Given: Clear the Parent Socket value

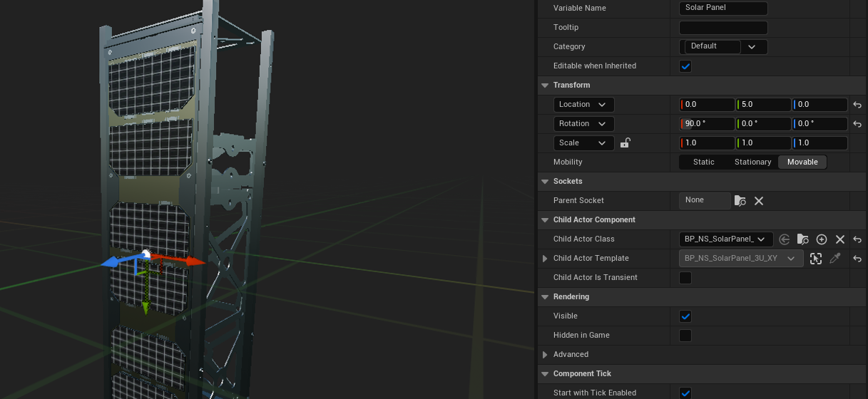Looking at the screenshot, I should (759, 201).
